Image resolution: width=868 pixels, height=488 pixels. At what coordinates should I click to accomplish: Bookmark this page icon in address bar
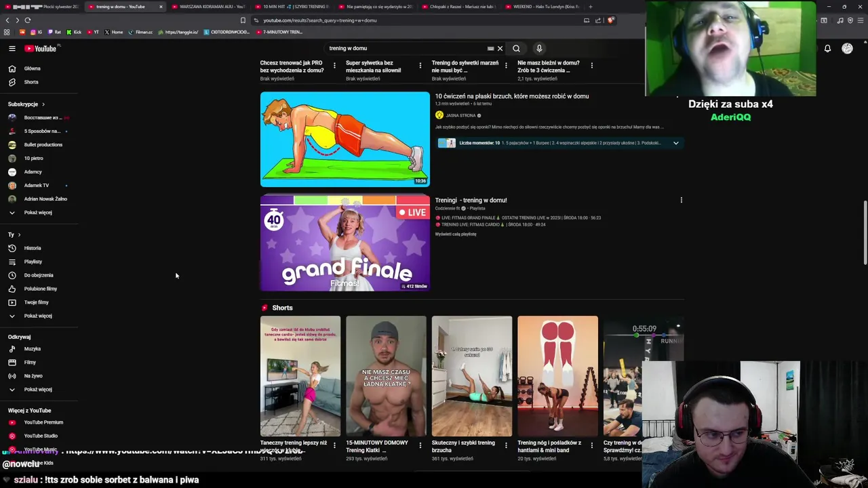click(x=243, y=20)
